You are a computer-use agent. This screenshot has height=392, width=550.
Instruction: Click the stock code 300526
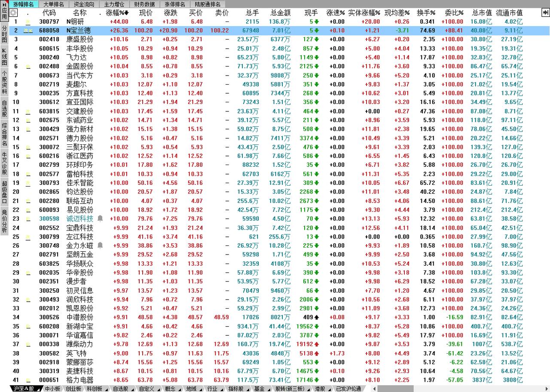49,318
